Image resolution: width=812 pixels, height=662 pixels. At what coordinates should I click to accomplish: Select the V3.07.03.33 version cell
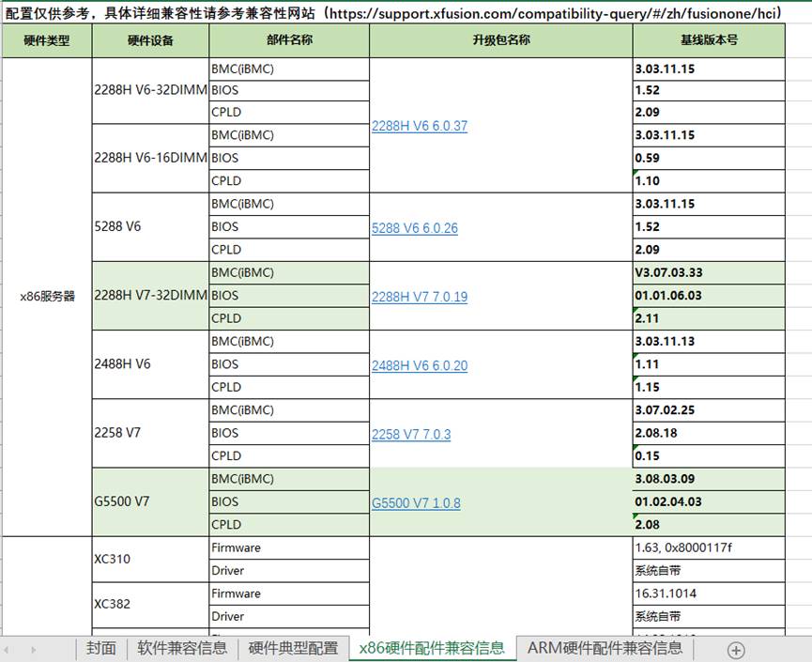click(x=709, y=272)
